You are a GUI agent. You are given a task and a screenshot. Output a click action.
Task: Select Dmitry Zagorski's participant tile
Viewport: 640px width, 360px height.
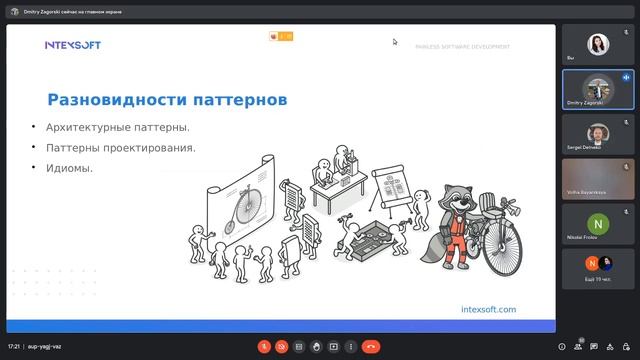pos(598,89)
